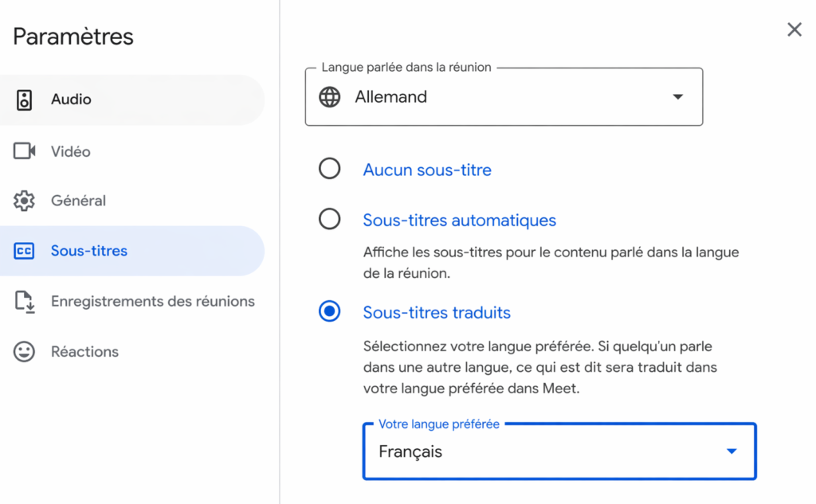Click the Aucun sous-titre label text
This screenshot has height=504, width=816.
click(x=427, y=170)
